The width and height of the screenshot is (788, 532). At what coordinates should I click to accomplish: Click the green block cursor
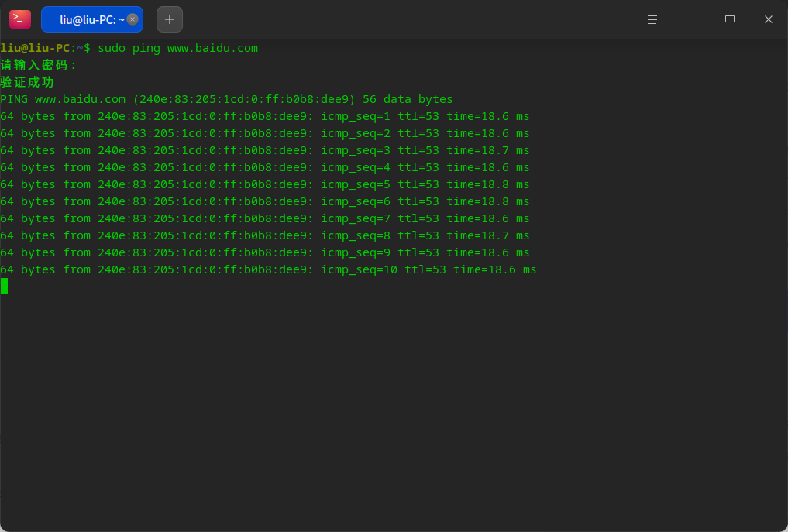click(4, 287)
